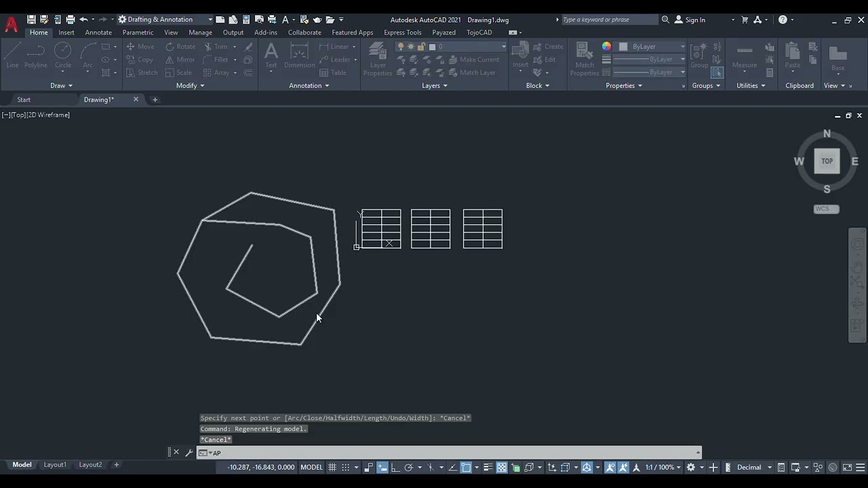Toggle object snap in status bar
868x488 pixels.
[467, 467]
